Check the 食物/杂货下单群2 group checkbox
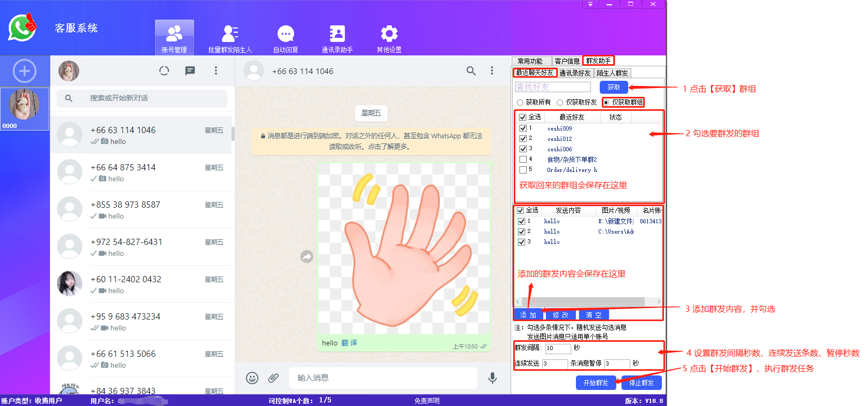The height and width of the screenshot is (406, 868). click(523, 159)
